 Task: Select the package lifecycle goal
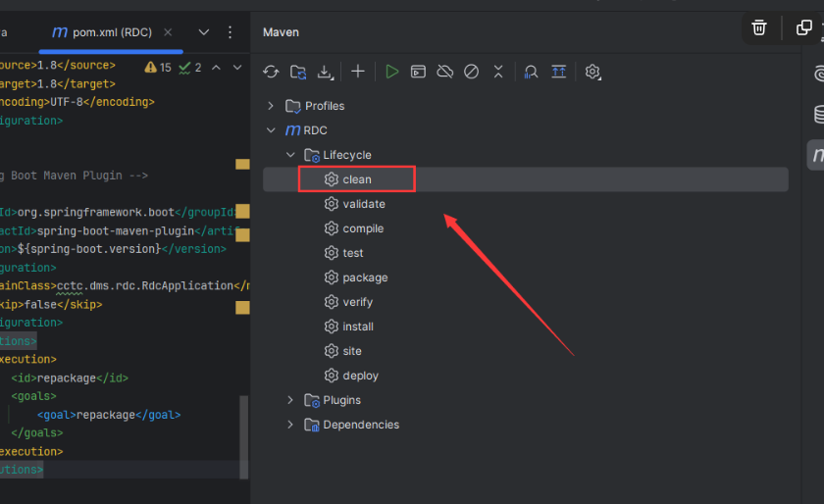coord(365,277)
